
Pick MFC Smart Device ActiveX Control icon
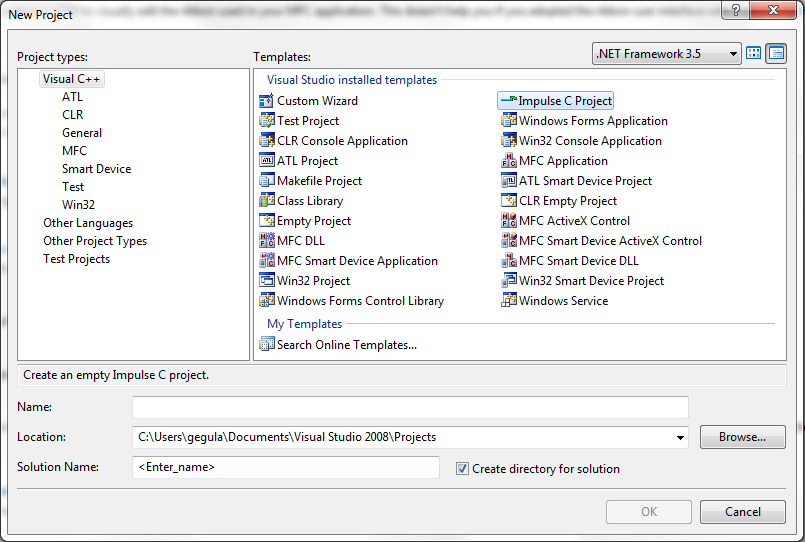point(508,241)
